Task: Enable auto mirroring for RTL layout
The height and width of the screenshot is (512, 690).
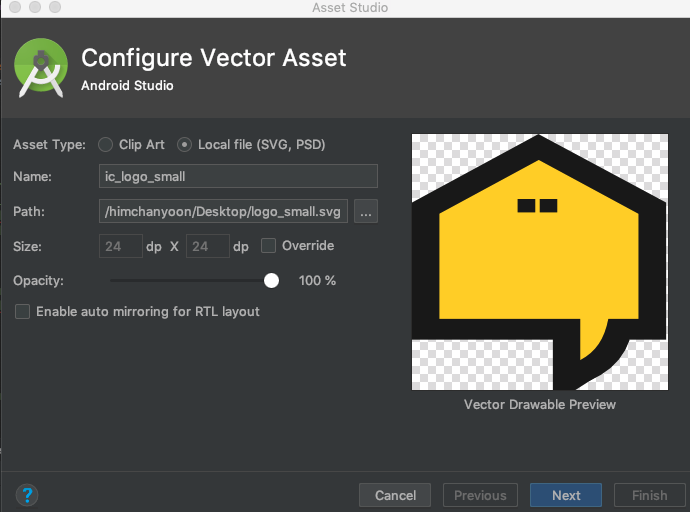Action: 22,311
